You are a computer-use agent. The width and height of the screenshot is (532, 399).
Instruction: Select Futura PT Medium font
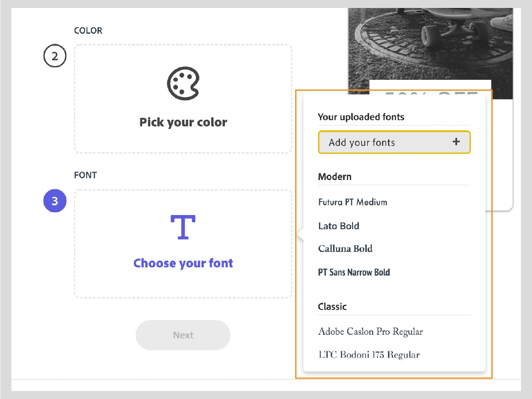[353, 202]
